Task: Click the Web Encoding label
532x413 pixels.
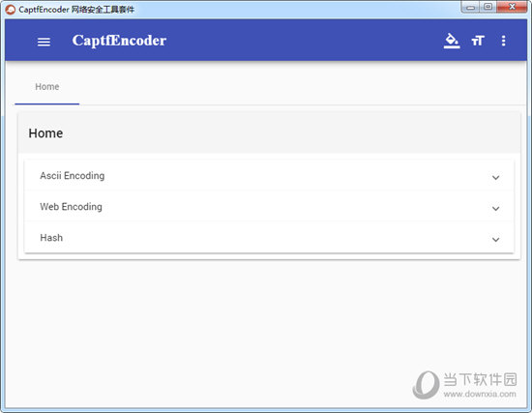Action: pos(71,207)
